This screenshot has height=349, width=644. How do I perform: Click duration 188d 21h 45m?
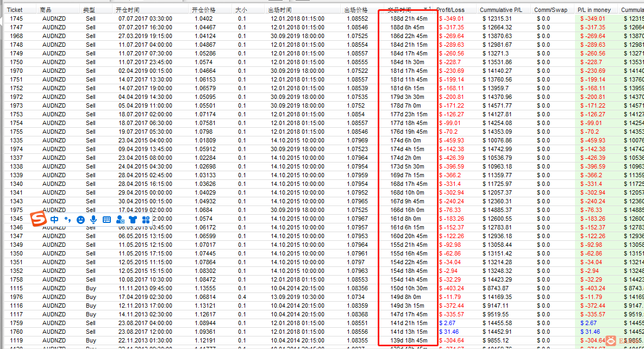[x=409, y=18]
